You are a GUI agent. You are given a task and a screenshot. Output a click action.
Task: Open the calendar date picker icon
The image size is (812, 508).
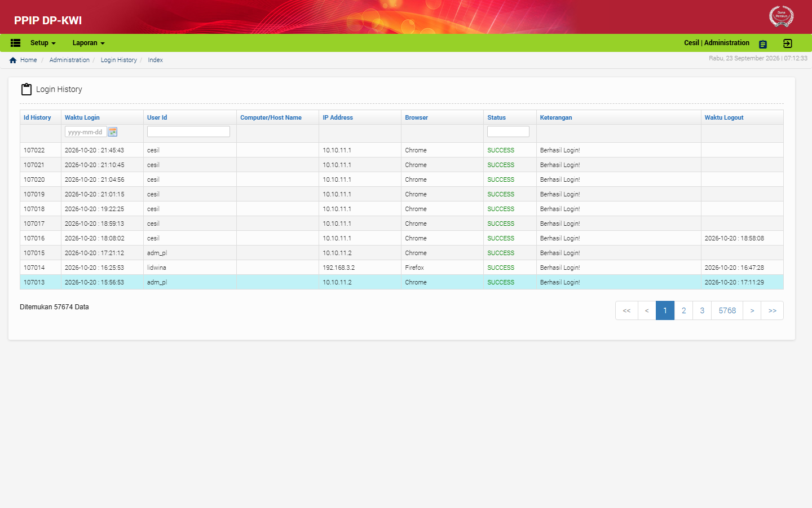pyautogui.click(x=113, y=132)
